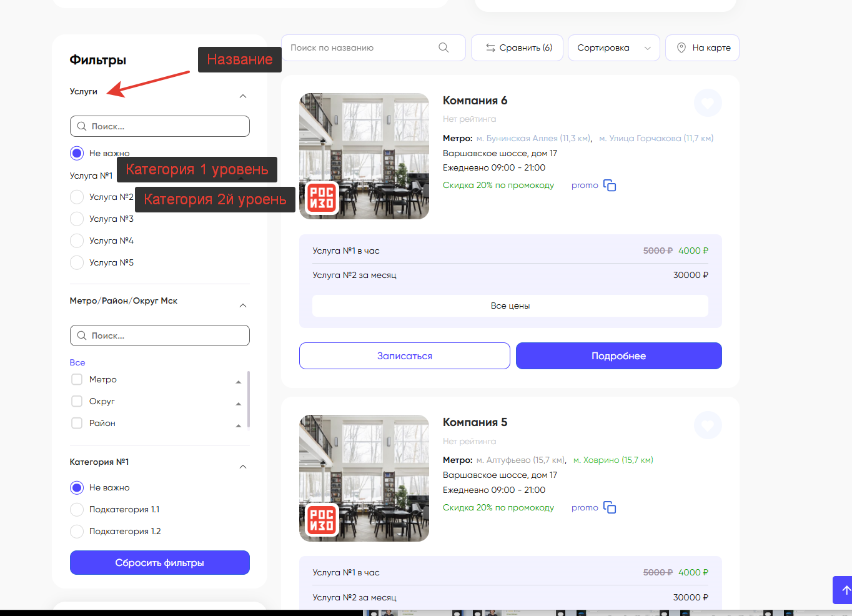This screenshot has height=616, width=852.
Task: Select the Услуга №3 radio button
Action: click(x=77, y=219)
